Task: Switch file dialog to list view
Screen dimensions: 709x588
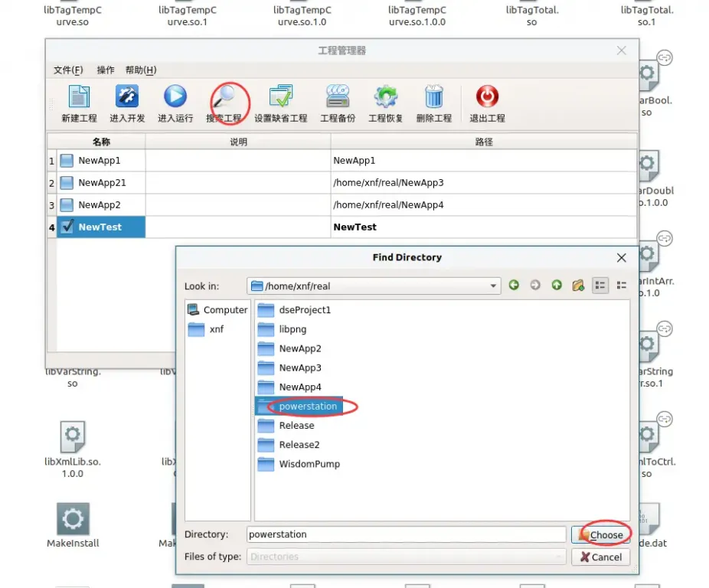Action: 600,285
